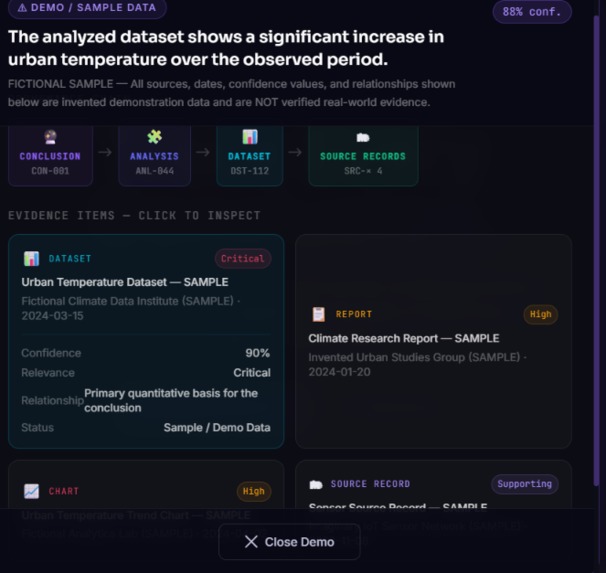The width and height of the screenshot is (606, 573).
Task: Click 'Primary quantitative basis for the conclusion' text
Action: coord(171,400)
